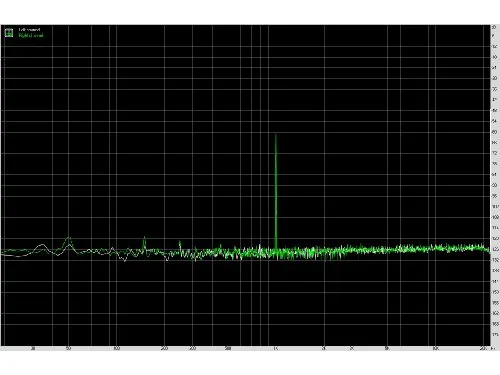Click the 50 Hz label on the frequency axis
Image resolution: width=500 pixels, height=375 pixels.
68,349
